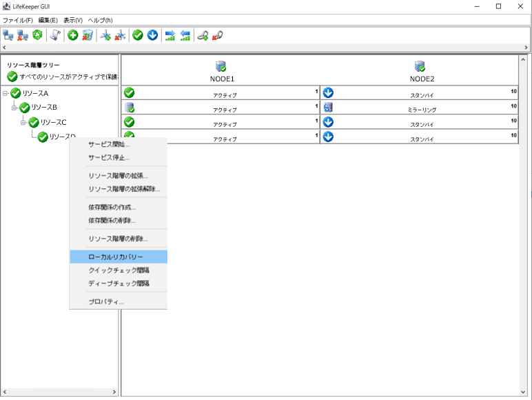The height and width of the screenshot is (400, 532).
Task: Choose クイックチェック間隔 from context menu
Action: (119, 270)
